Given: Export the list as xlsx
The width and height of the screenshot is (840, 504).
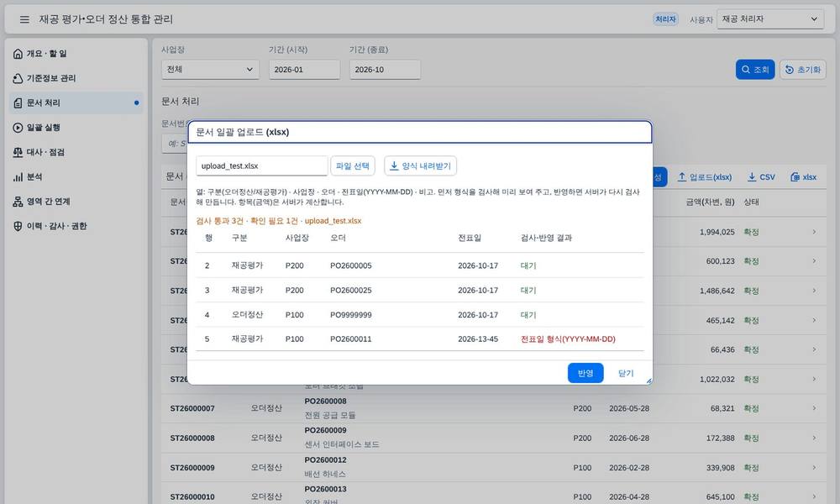Looking at the screenshot, I should coord(804,176).
